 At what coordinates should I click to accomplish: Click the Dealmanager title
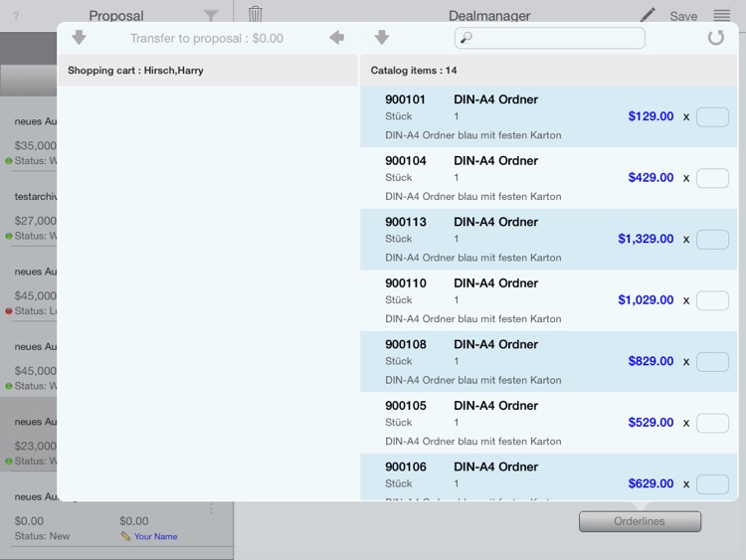click(x=489, y=16)
